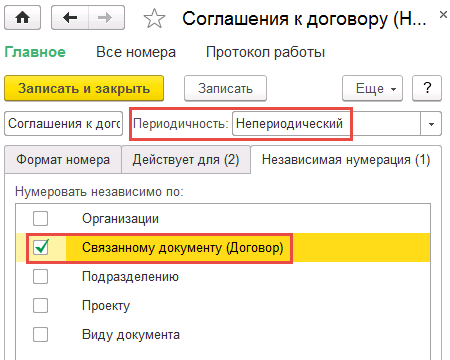Click the Записать и закрыть button
The width and height of the screenshot is (450, 360).
(x=84, y=88)
